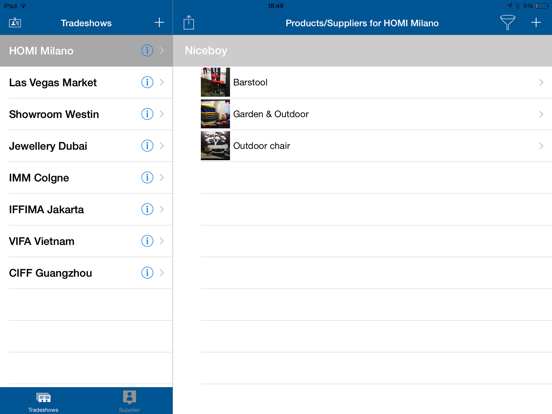Open Garden & Outdoor details chevron
552x414 pixels.
click(x=541, y=114)
